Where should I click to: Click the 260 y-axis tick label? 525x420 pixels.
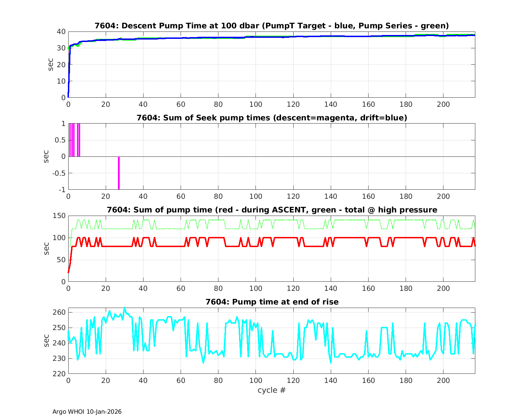[x=60, y=312]
